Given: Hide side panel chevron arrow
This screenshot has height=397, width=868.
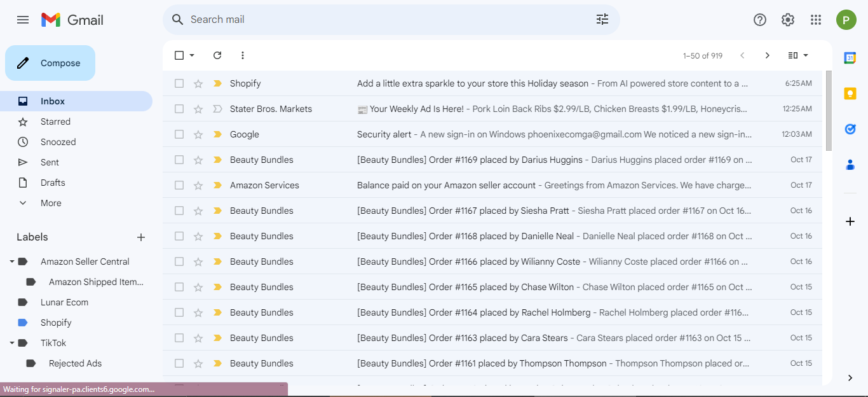Looking at the screenshot, I should point(850,378).
